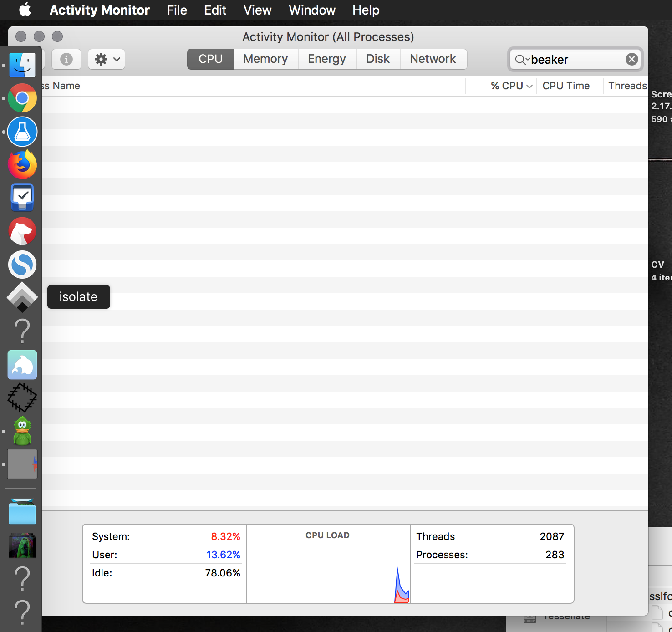672x632 pixels.
Task: Click the Finder icon in the Dock
Action: [x=22, y=65]
